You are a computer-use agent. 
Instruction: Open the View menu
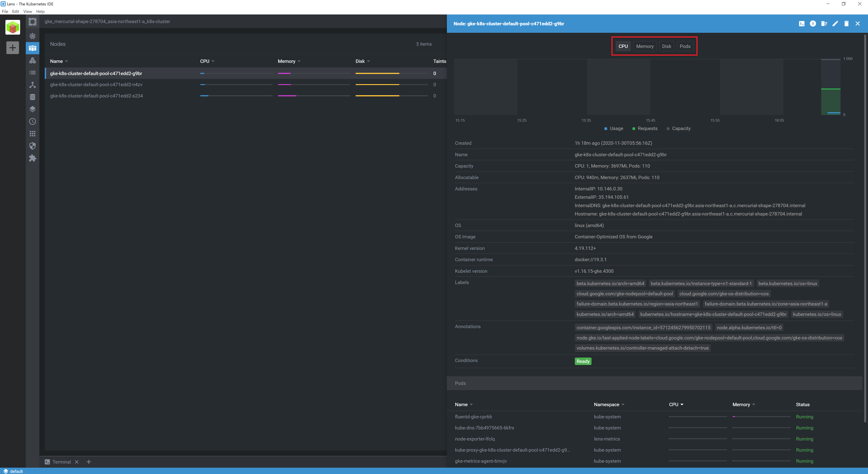click(27, 12)
